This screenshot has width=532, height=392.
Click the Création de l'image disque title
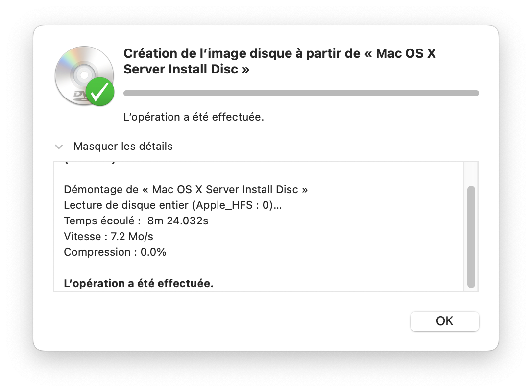[280, 61]
